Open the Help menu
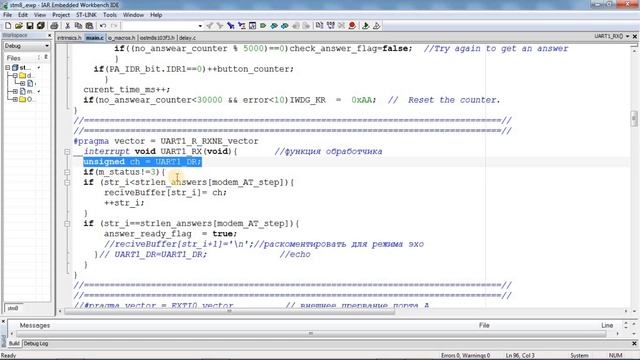This screenshot has height=360, width=640. [156, 15]
